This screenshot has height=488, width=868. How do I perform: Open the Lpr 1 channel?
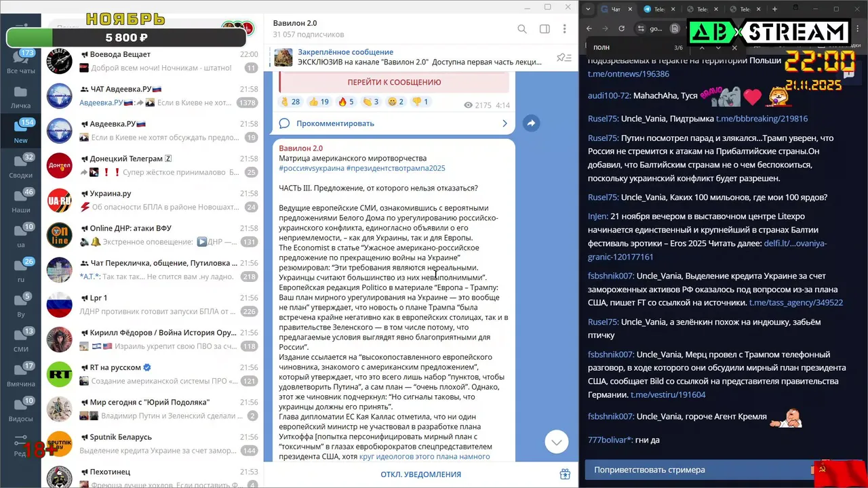[152, 304]
